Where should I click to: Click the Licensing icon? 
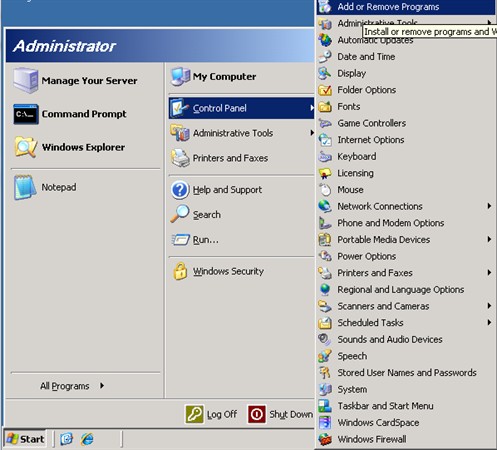click(325, 173)
